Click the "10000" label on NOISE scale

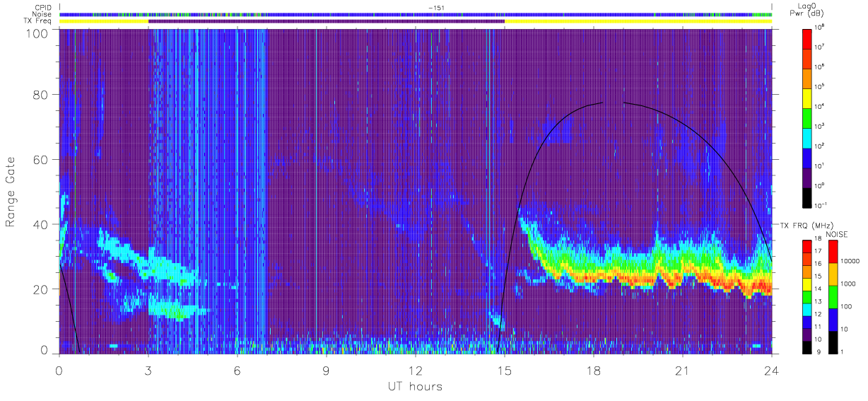tap(849, 262)
